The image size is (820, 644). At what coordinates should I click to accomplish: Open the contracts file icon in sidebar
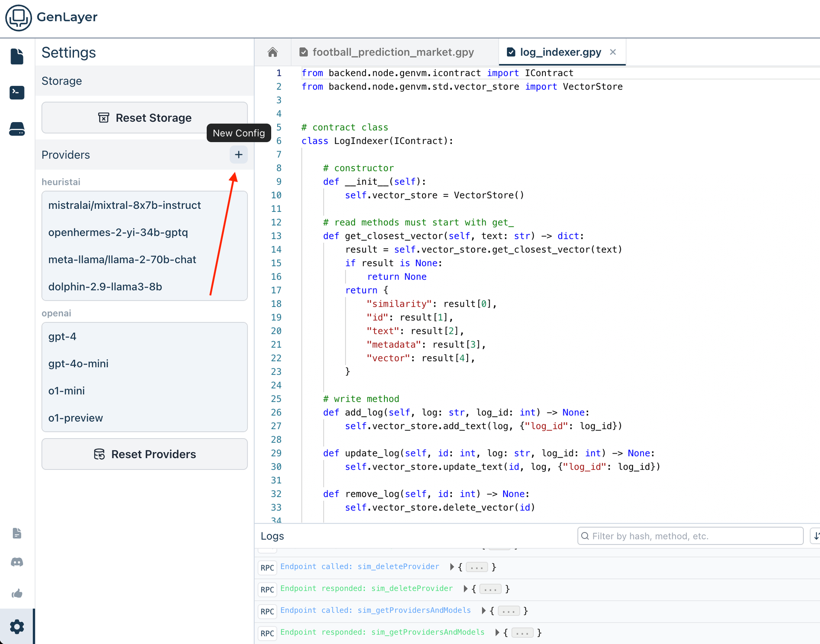[17, 56]
